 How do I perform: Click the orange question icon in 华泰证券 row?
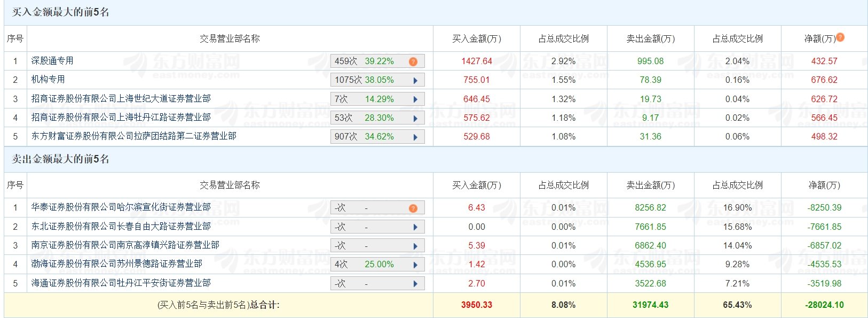pyautogui.click(x=413, y=208)
